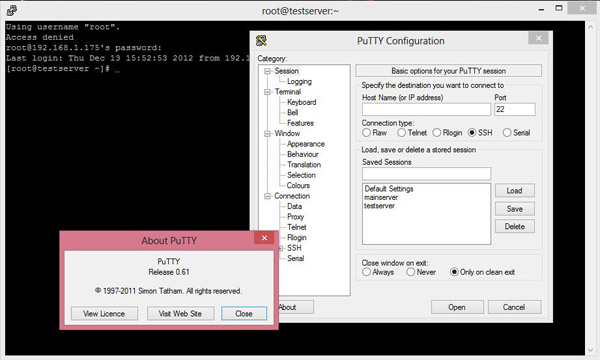Click Close button in About PuTTY dialog
This screenshot has height=360, width=600.
[244, 314]
